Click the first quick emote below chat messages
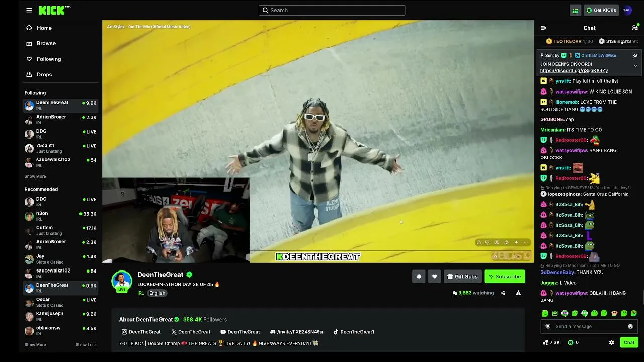Viewport: 644px width, 362px height. pyautogui.click(x=545, y=313)
